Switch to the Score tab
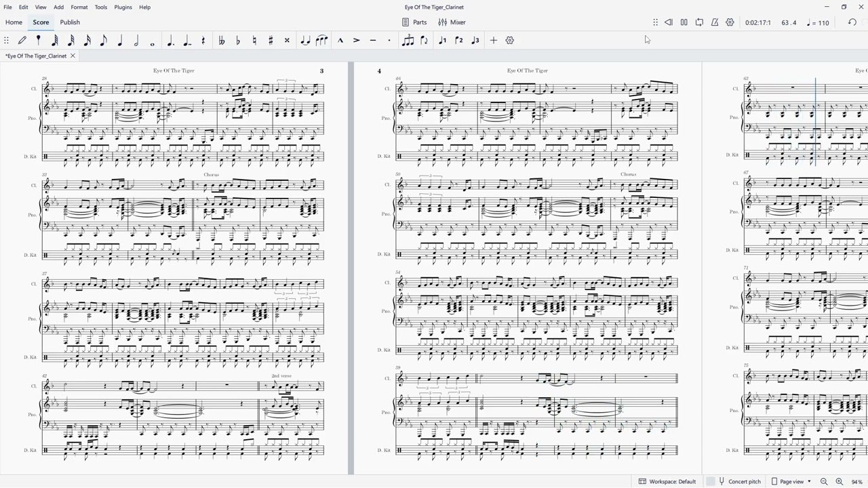 pos(41,22)
